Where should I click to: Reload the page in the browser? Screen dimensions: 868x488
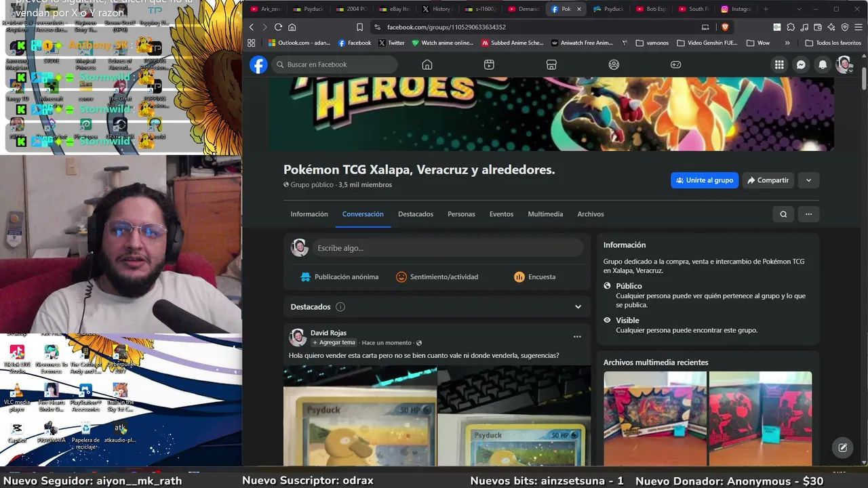pos(278,27)
